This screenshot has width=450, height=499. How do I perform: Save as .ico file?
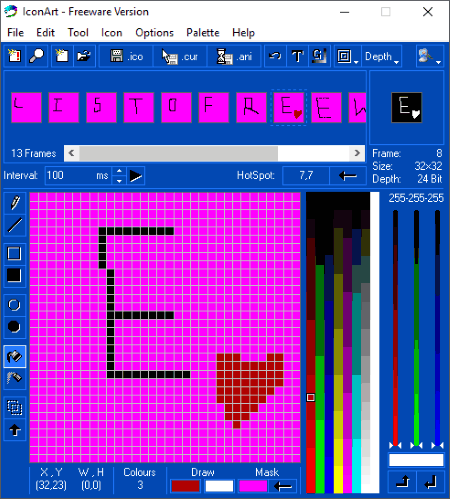click(x=126, y=56)
